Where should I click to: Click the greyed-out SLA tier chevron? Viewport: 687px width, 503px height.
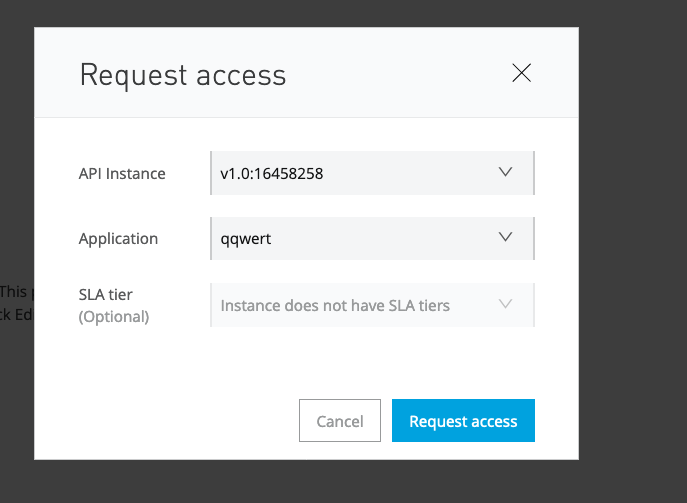(x=505, y=304)
